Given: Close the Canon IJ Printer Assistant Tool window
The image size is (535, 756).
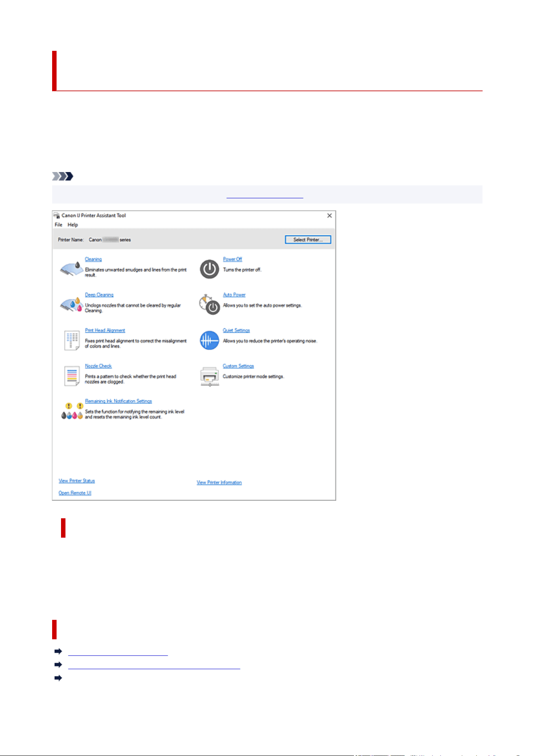Looking at the screenshot, I should [329, 216].
